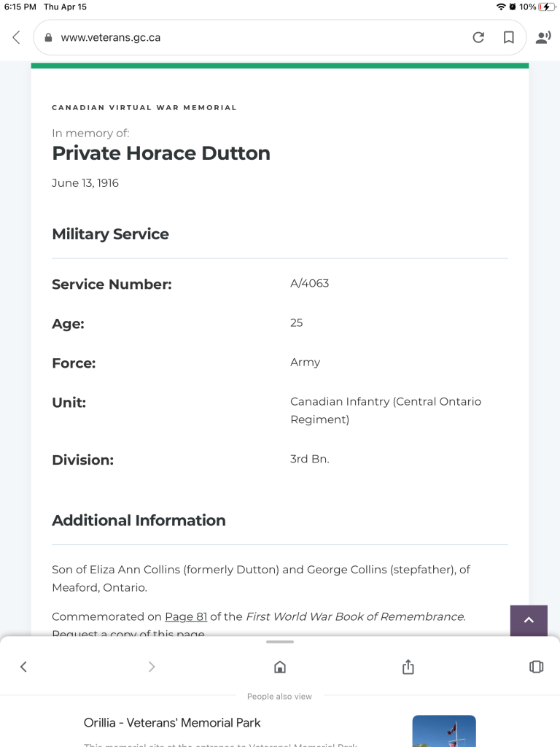Screen dimensions: 560x747
Task: Reload the veterans.gc.ca page
Action: (x=478, y=38)
